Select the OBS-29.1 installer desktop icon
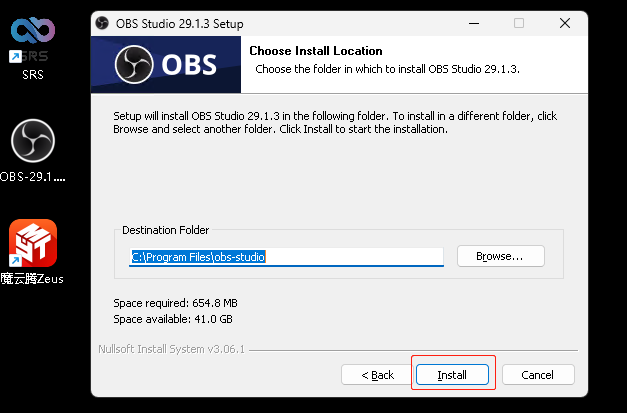627x413 pixels. coord(33,145)
